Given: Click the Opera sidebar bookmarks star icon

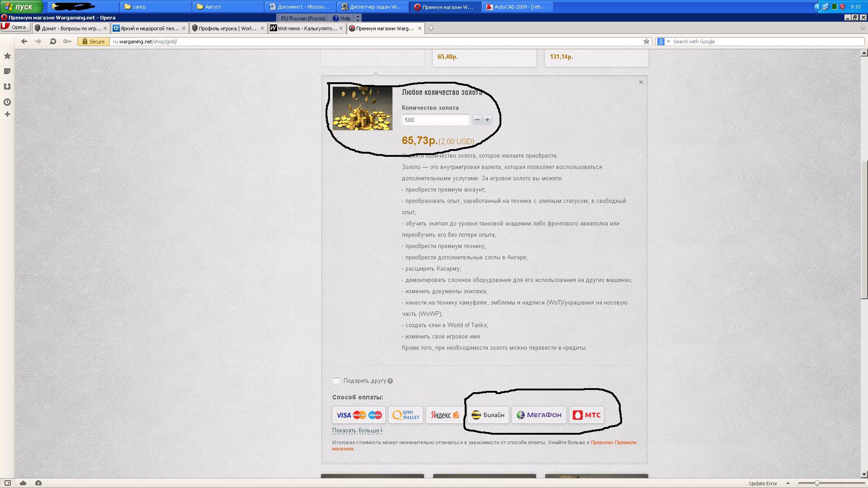Looking at the screenshot, I should point(7,56).
